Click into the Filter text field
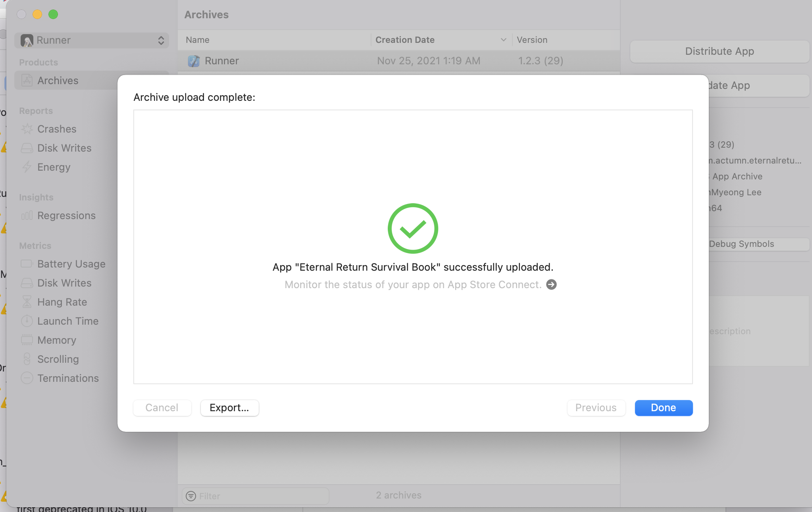 pyautogui.click(x=262, y=496)
